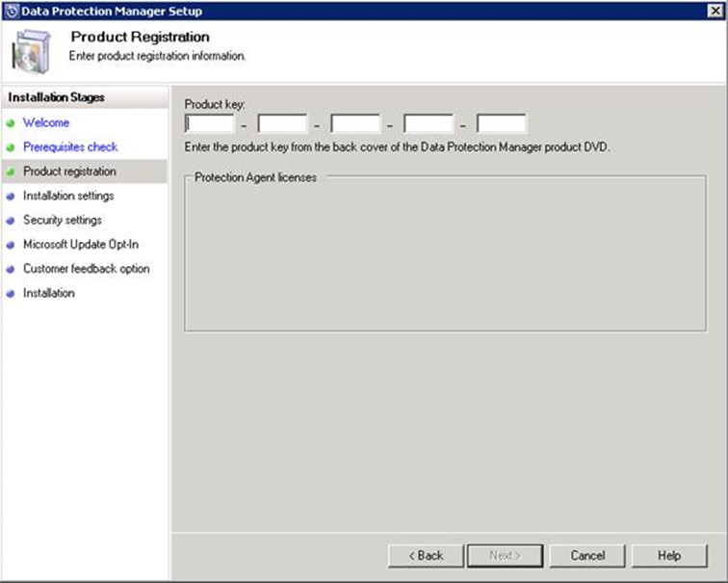Screen dimensions: 728x583
Task: Click the Product Registration page heading
Action: (x=141, y=37)
